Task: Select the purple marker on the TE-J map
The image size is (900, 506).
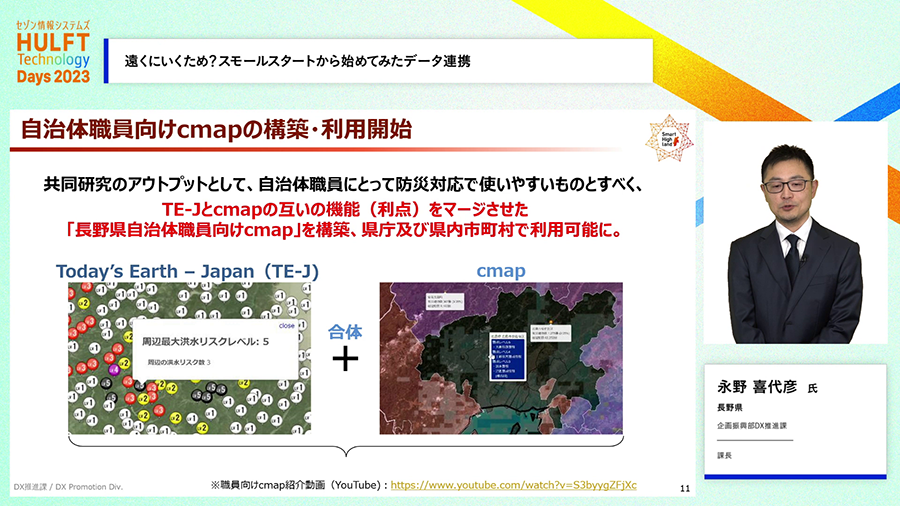Action: 113,370
